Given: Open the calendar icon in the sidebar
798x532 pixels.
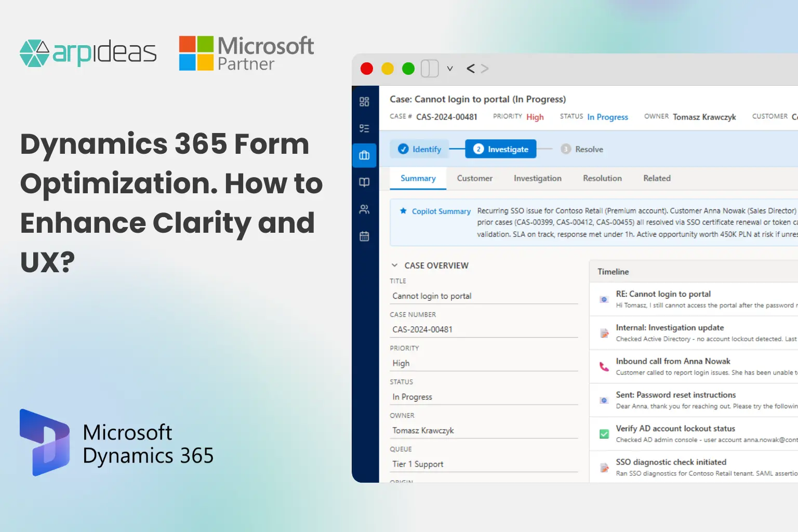Looking at the screenshot, I should pos(365,236).
